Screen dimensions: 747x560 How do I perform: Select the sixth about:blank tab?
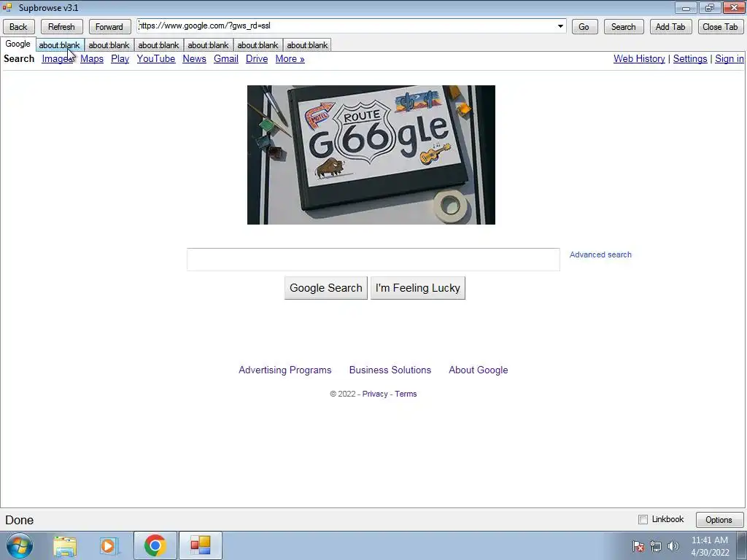[307, 45]
